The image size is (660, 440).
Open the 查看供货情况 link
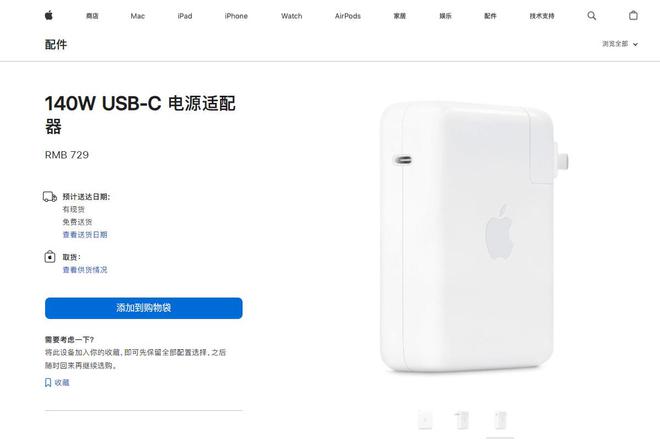(85, 269)
